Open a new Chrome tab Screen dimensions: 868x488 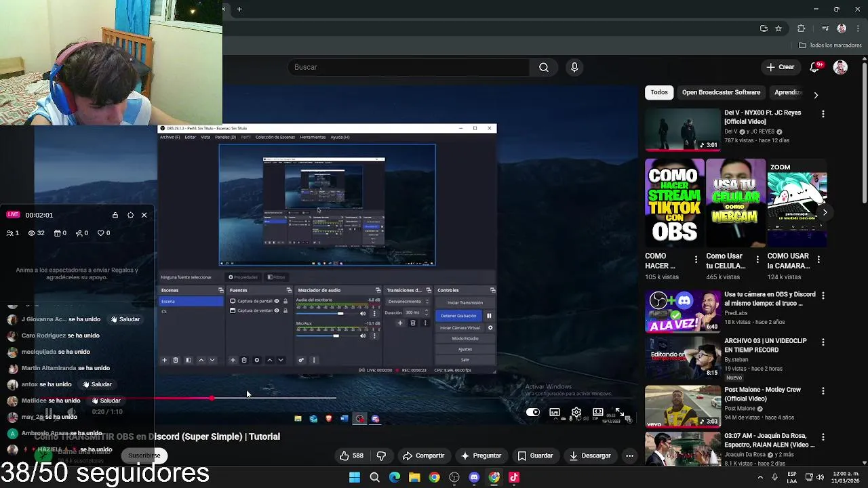click(x=239, y=9)
